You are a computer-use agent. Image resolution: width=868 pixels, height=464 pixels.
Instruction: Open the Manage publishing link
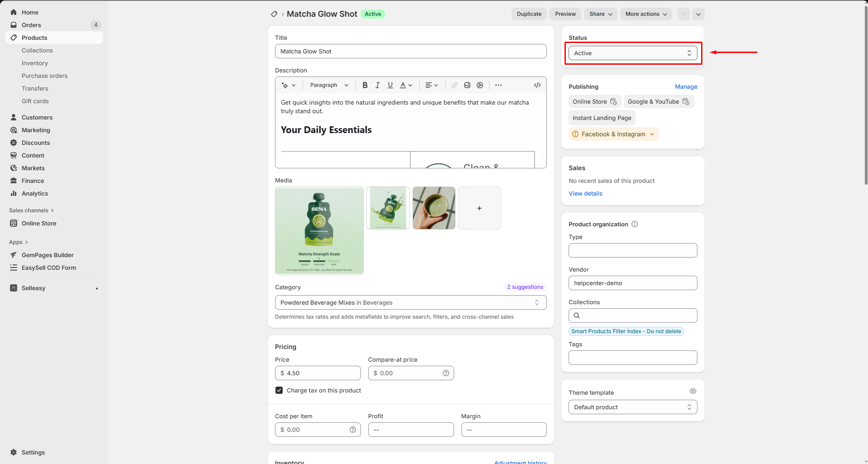pos(686,86)
